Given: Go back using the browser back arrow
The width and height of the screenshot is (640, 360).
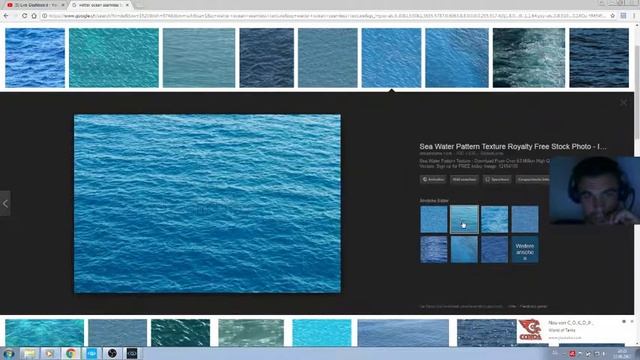Looking at the screenshot, I should point(6,16).
